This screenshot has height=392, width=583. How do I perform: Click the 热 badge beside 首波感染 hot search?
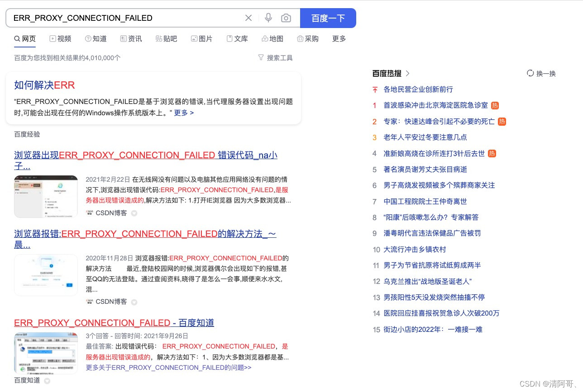point(495,105)
